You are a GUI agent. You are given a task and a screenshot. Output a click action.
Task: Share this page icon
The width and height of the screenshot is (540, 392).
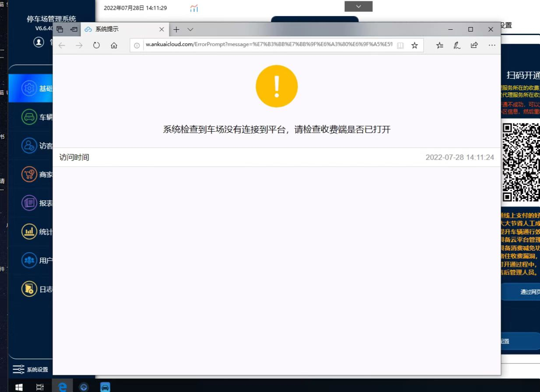click(x=474, y=45)
